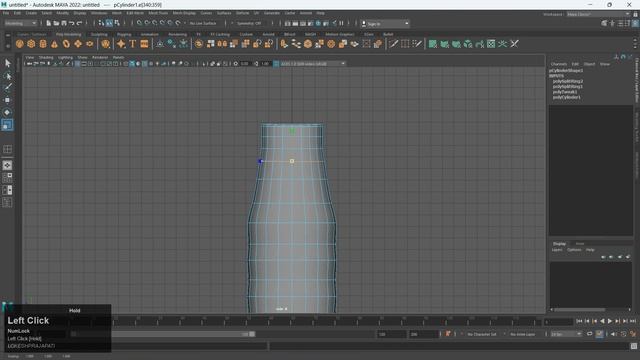Open the Edit Mesh menu
The image size is (640, 360).
(x=135, y=13)
